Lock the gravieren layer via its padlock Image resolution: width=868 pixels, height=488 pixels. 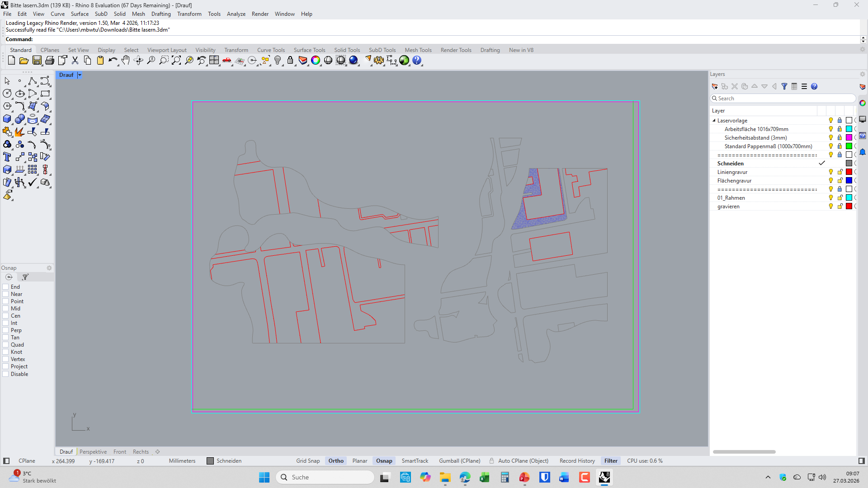840,206
